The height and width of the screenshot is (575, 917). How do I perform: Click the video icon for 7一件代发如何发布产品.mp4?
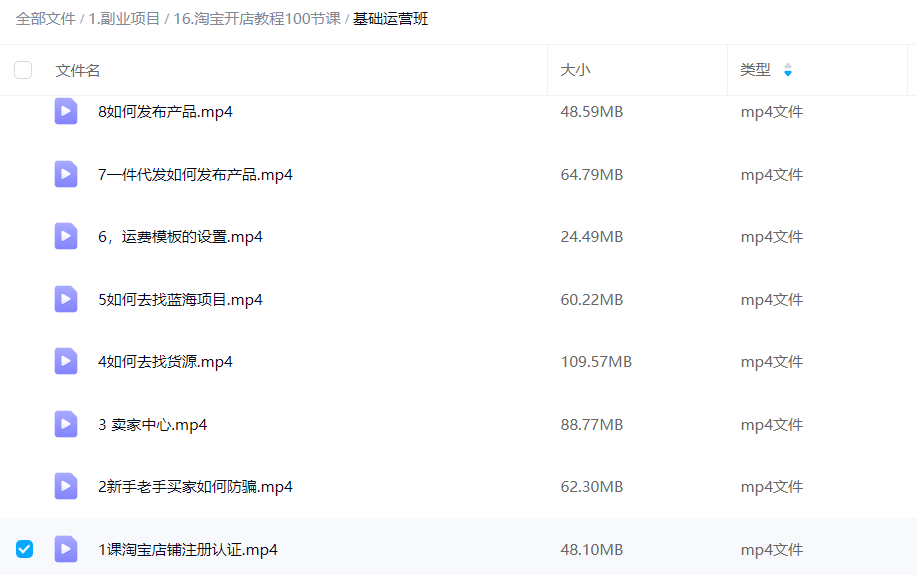[66, 174]
